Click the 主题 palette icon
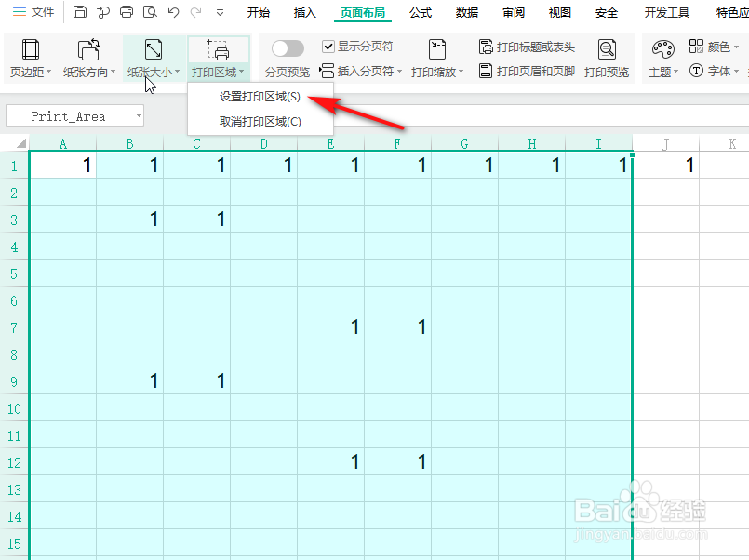 (x=663, y=48)
